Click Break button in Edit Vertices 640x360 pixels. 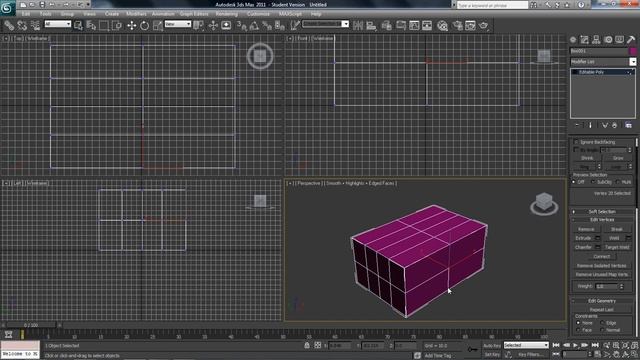pyautogui.click(x=617, y=229)
